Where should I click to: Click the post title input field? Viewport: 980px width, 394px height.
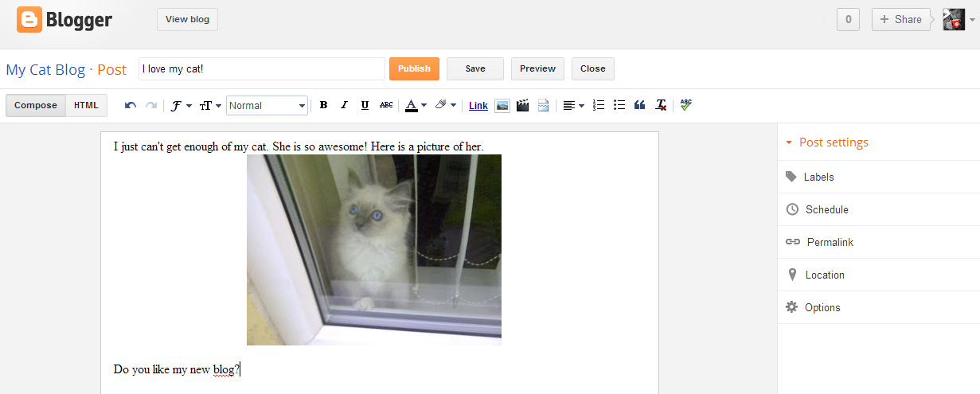[x=261, y=69]
